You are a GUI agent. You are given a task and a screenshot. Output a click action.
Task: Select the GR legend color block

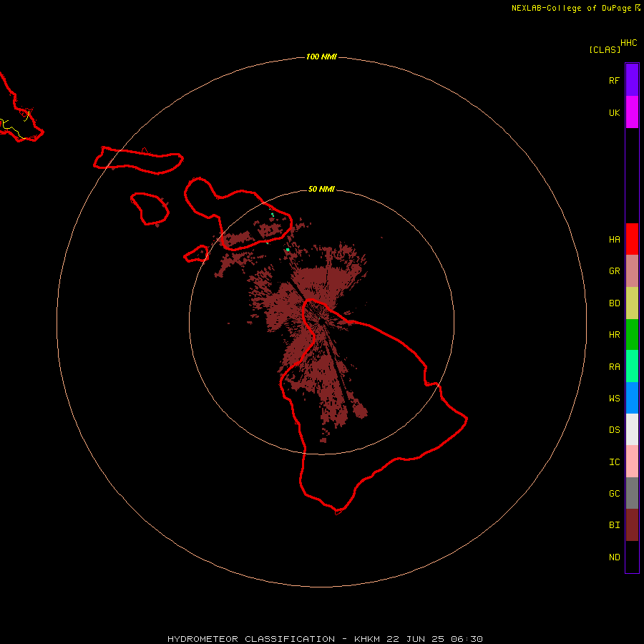tap(632, 271)
